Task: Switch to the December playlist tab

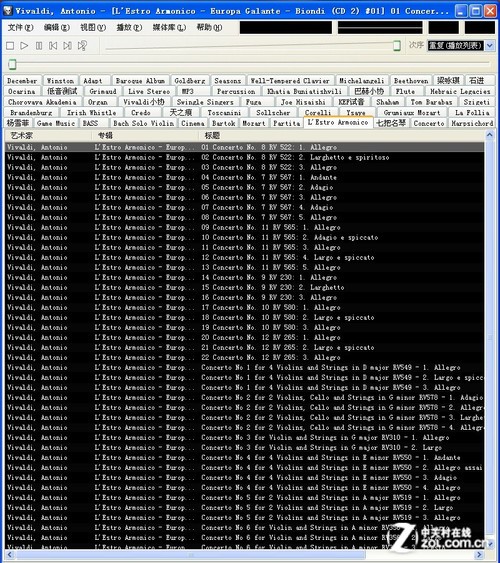Action: tap(22, 81)
